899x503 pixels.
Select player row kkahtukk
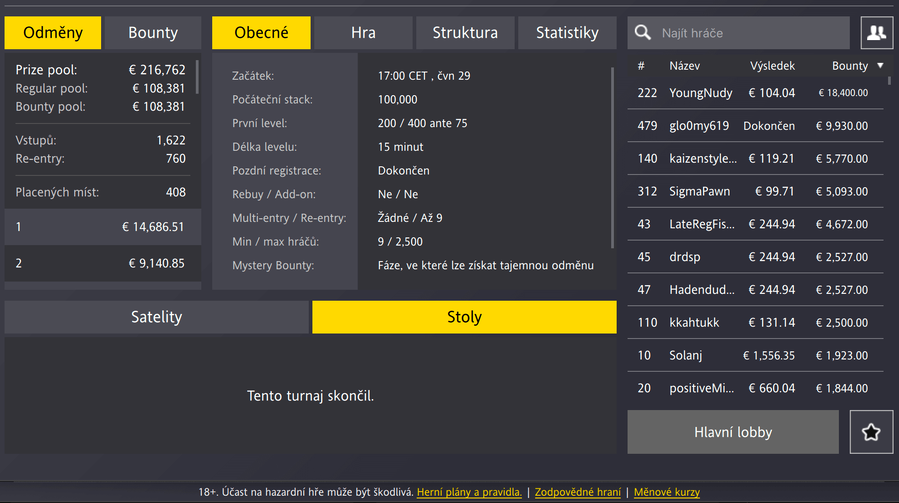756,322
